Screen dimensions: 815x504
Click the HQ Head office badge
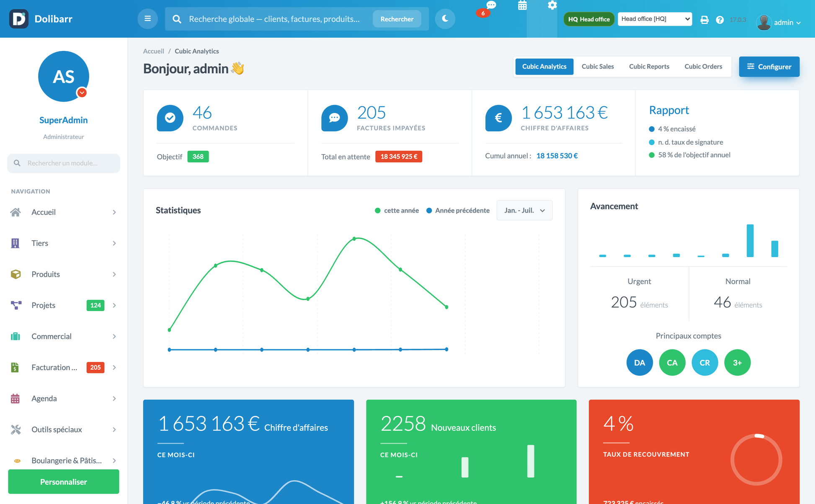point(589,19)
